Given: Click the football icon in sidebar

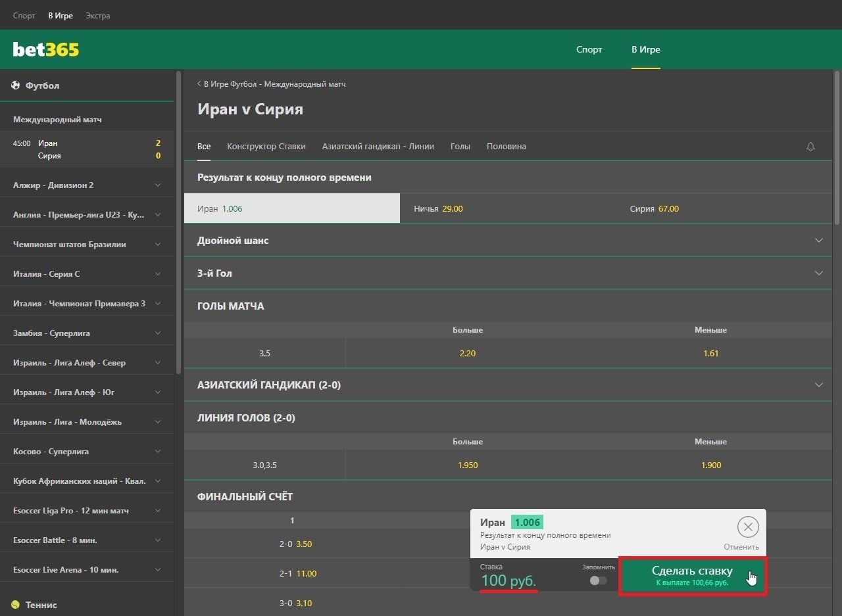Looking at the screenshot, I should pyautogui.click(x=16, y=85).
